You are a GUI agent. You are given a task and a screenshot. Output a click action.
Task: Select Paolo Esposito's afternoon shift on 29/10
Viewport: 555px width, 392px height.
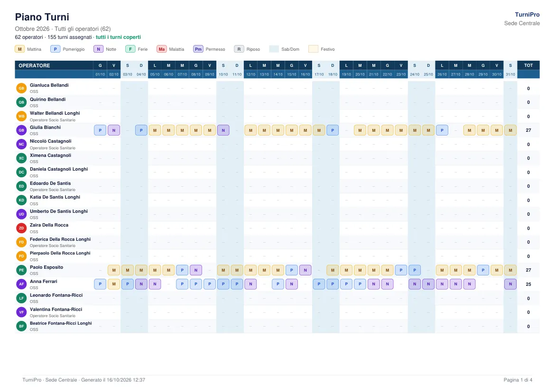point(483,270)
